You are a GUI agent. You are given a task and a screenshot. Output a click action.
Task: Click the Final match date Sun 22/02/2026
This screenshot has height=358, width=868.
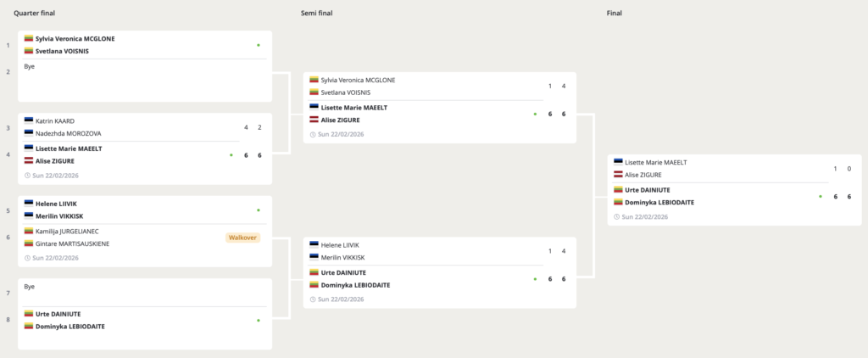pos(646,217)
